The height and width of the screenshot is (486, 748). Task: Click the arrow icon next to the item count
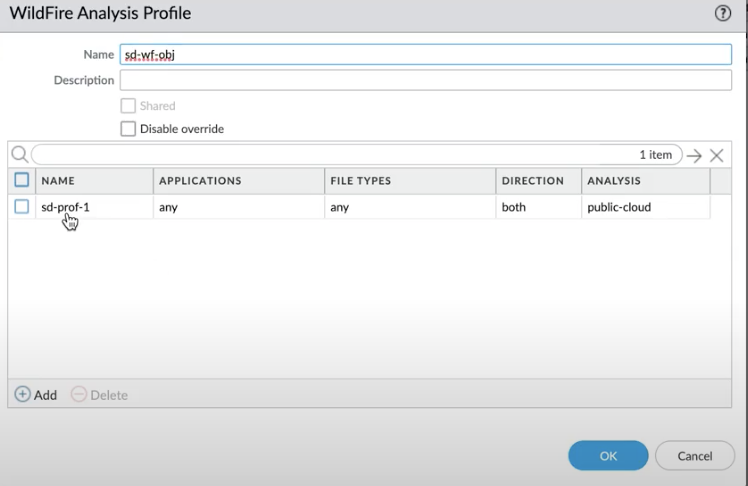[x=695, y=156]
